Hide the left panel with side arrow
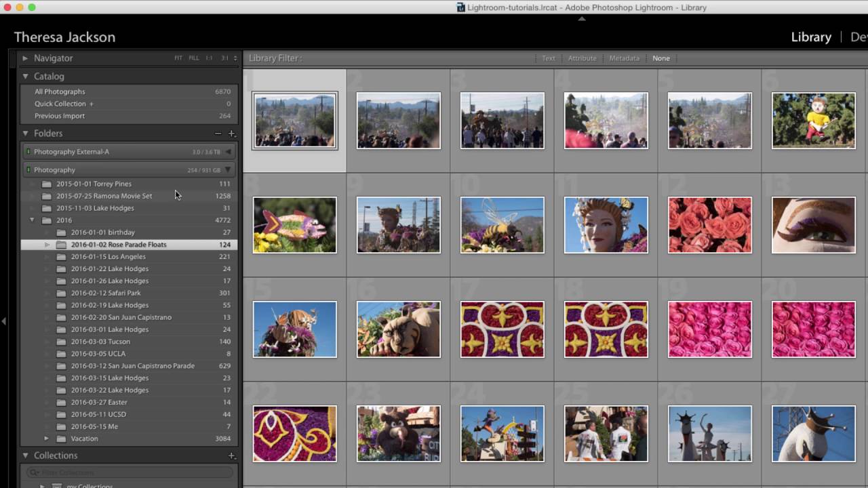The width and height of the screenshot is (868, 488). [x=3, y=321]
